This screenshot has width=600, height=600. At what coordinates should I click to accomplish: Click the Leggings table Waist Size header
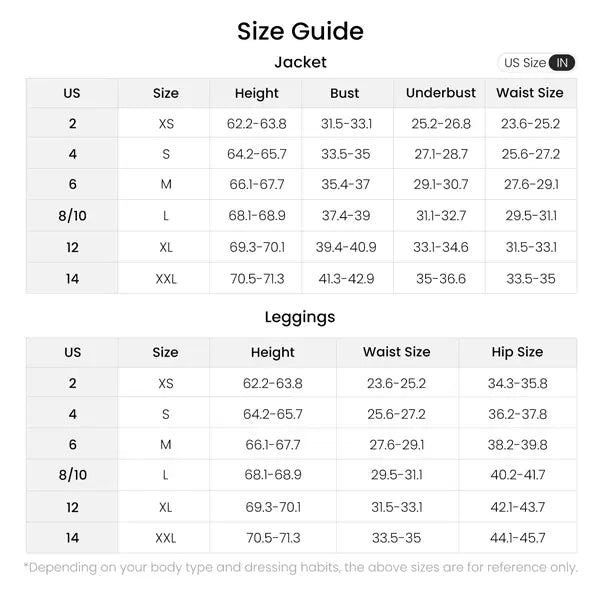point(397,352)
